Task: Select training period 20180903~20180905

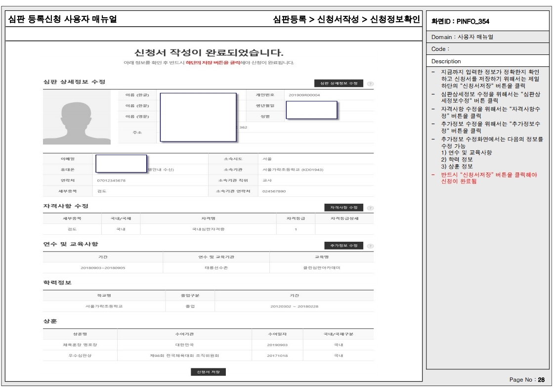Action: coord(103,268)
